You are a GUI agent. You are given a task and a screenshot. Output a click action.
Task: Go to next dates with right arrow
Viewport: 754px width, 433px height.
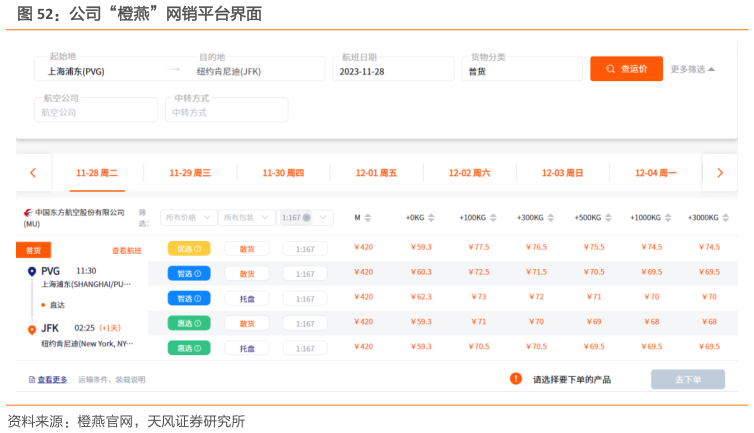720,173
